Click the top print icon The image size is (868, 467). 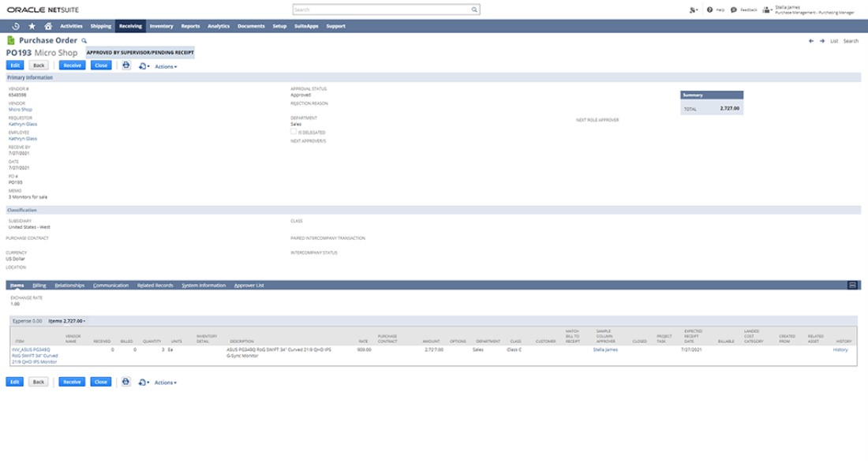pyautogui.click(x=125, y=65)
